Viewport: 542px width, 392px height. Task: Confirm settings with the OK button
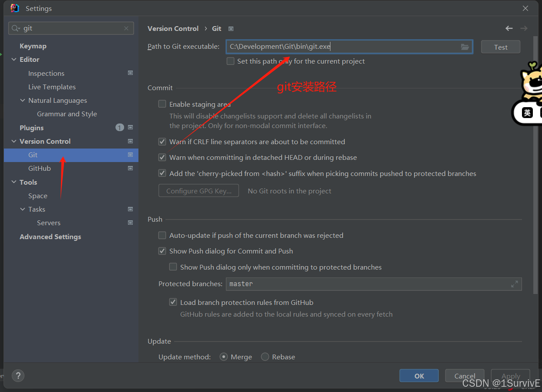(x=419, y=376)
